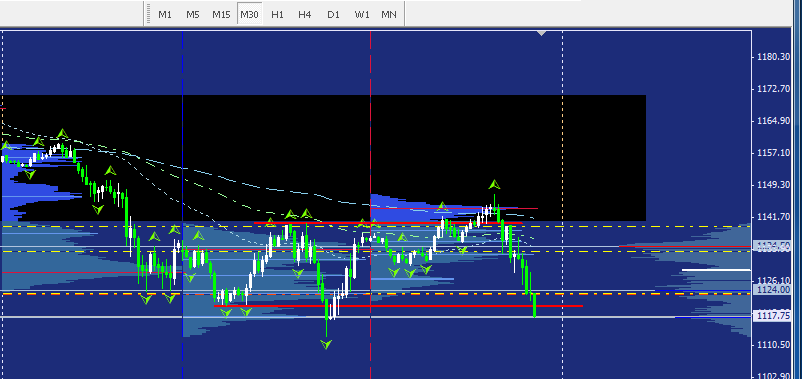Click the 1157.10 price scale label
This screenshot has width=802, height=379.
coord(773,152)
